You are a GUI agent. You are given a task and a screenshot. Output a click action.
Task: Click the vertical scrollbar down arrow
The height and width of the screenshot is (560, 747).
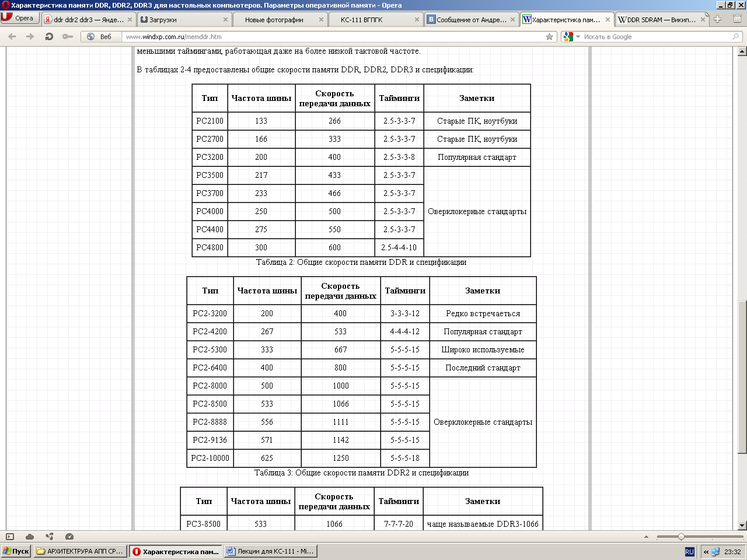coord(742,525)
